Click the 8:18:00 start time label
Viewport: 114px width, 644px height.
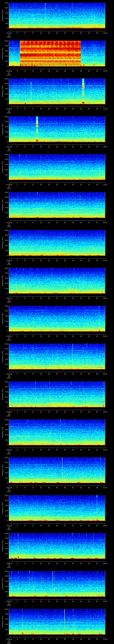[9, 184]
